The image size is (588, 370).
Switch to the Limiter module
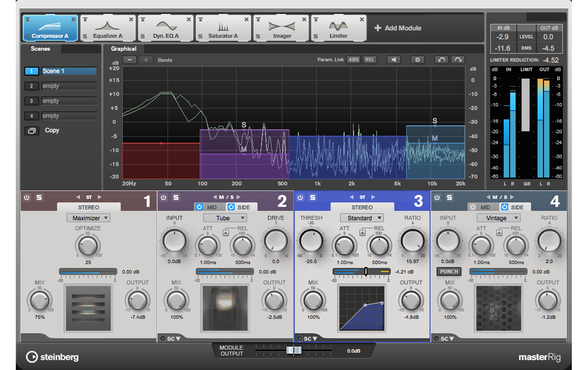(x=338, y=28)
